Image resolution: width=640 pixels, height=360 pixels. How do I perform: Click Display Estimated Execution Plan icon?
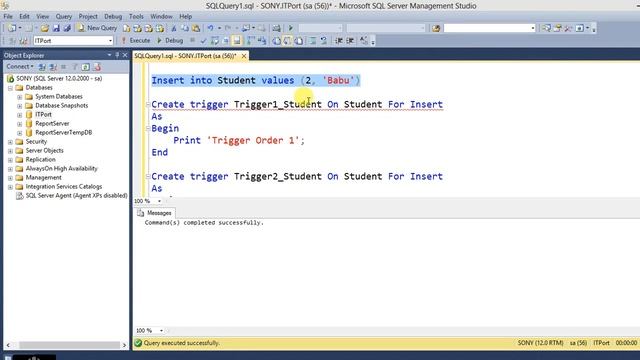(215, 40)
